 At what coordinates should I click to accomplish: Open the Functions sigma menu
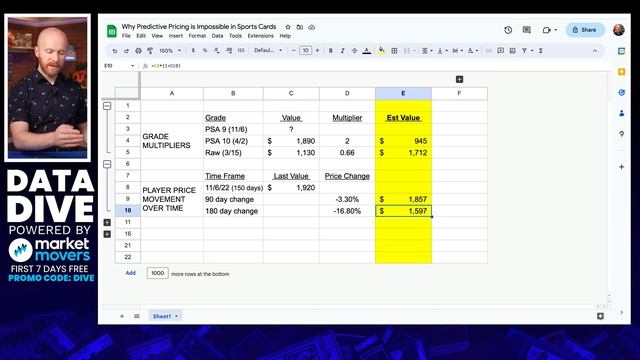pyautogui.click(x=541, y=51)
